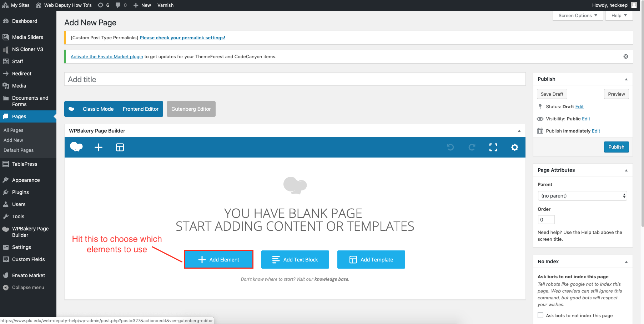644x324 pixels.
Task: Open Settings icon in sidebar
Action: tap(6, 247)
